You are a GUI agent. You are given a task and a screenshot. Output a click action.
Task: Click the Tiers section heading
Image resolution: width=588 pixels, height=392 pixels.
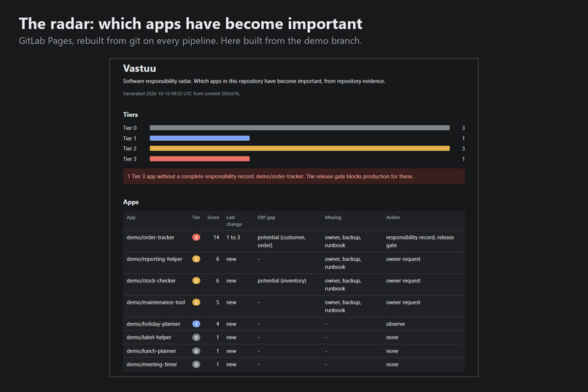(131, 115)
